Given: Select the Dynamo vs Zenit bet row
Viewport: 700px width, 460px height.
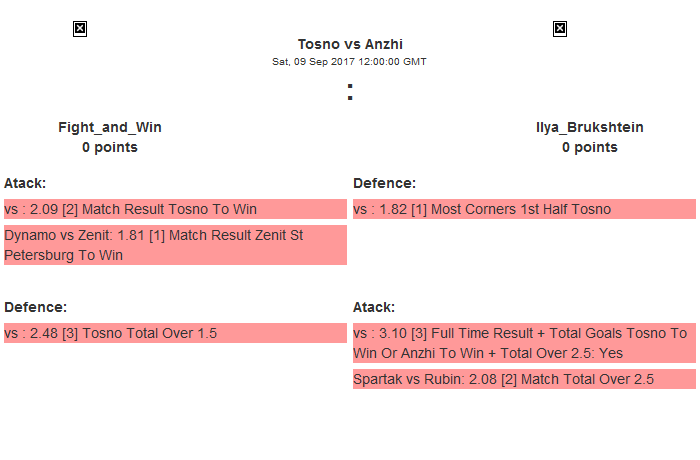Looking at the screenshot, I should pyautogui.click(x=175, y=245).
